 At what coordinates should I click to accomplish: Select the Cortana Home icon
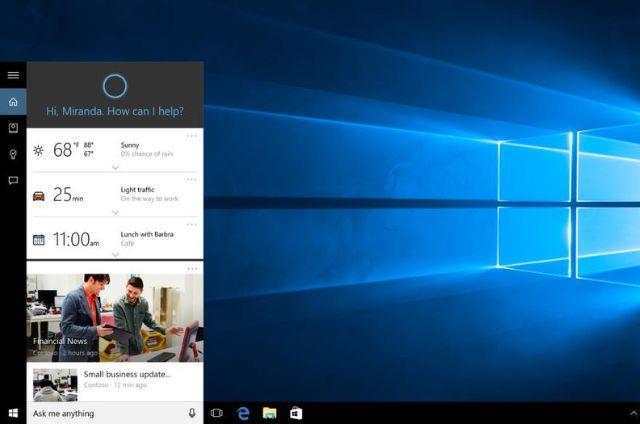[x=13, y=102]
